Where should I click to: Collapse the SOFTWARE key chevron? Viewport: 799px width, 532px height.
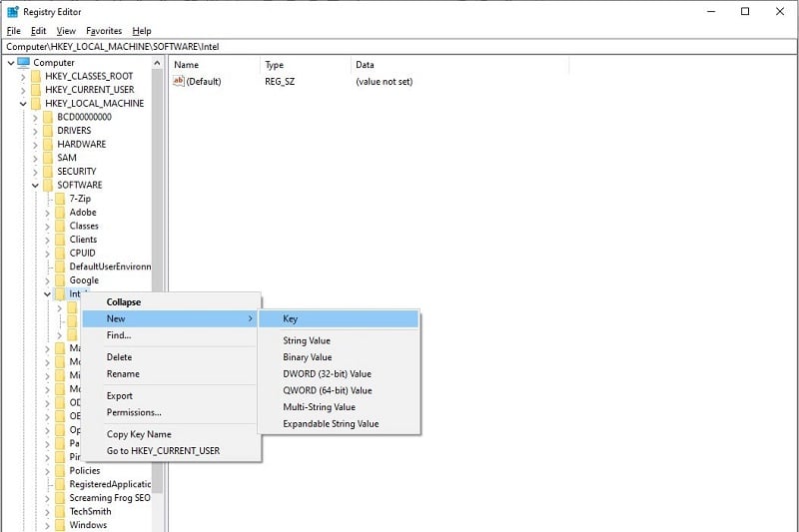(35, 186)
